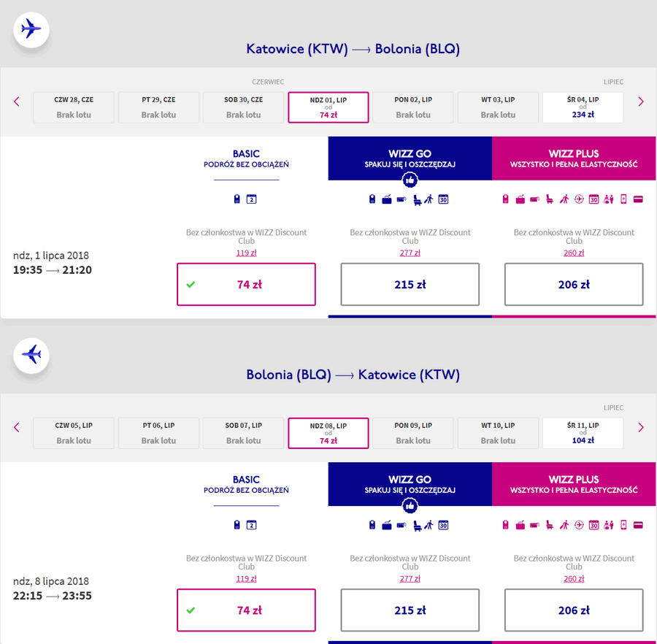Open outbound BASIC discount club price 119 zł
The height and width of the screenshot is (644, 657).
click(x=247, y=253)
